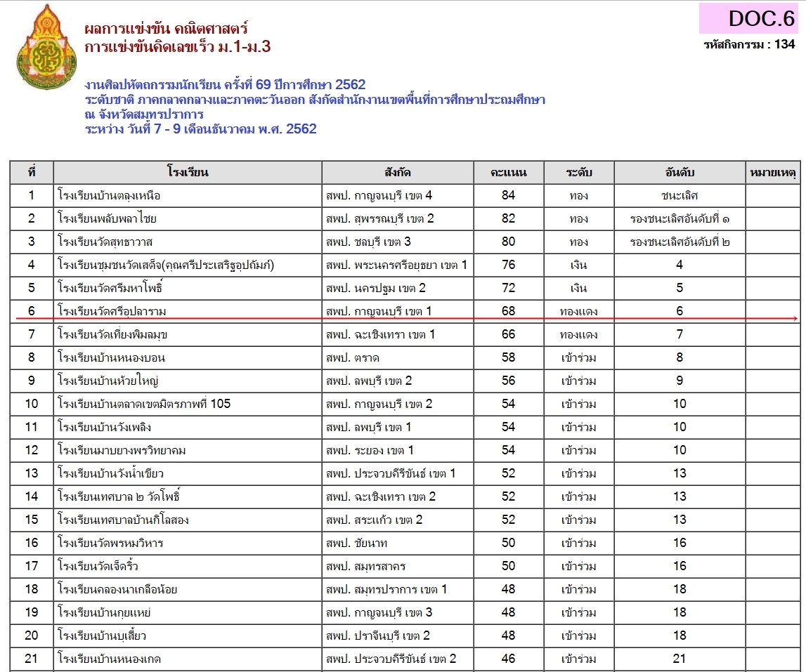Screen dimensions: 806x672
Task: Click score 46 in row 21
Action: [508, 658]
